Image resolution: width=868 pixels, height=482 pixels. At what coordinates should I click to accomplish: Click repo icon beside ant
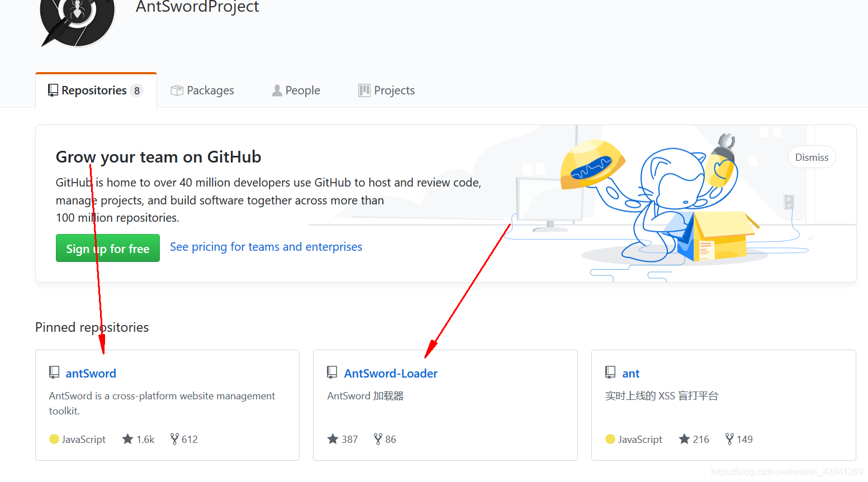coord(610,373)
